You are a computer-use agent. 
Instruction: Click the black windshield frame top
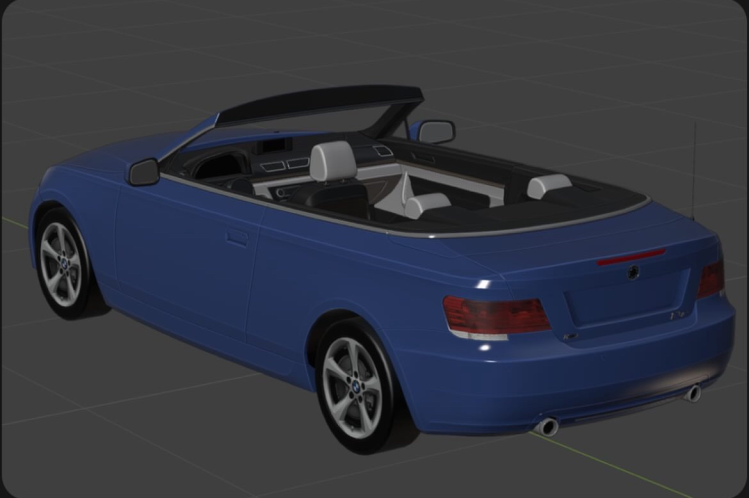(319, 104)
